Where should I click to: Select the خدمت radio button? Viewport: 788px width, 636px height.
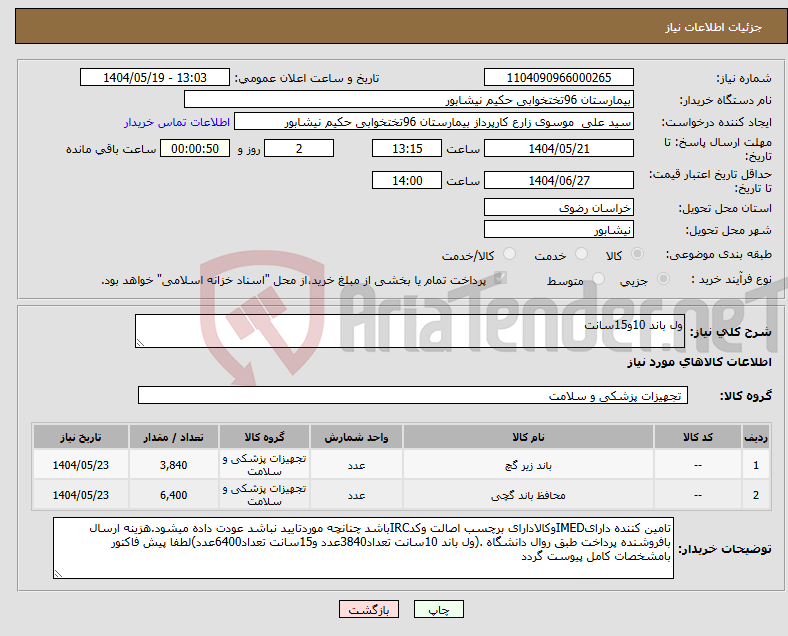click(581, 254)
